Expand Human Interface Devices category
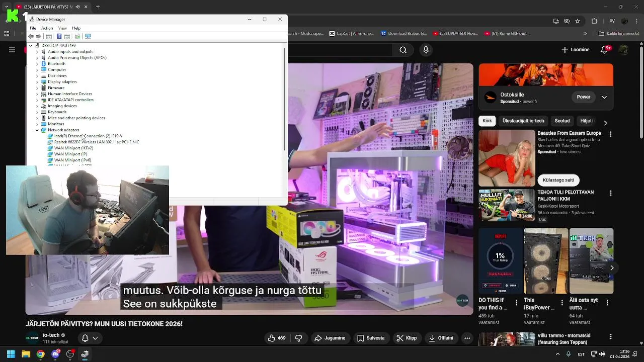This screenshot has height=362, width=644. point(37,94)
